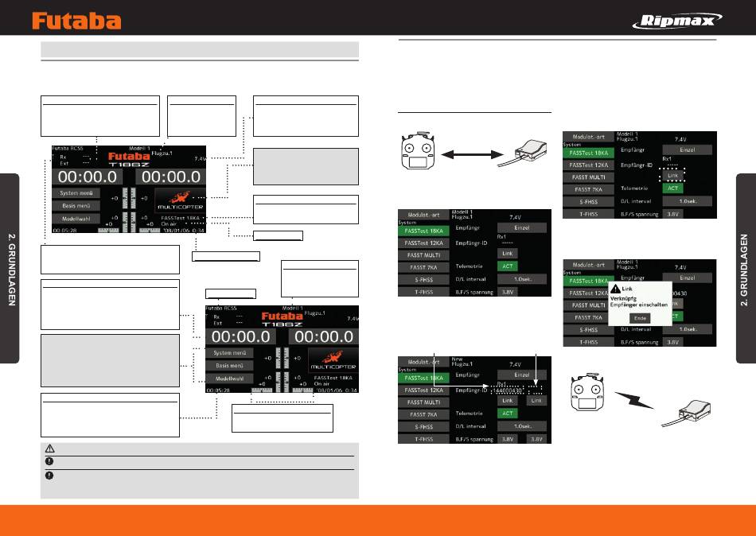This screenshot has width=756, height=536.
Task: Click the Link button under Rx ID 144000430
Action: click(x=507, y=401)
